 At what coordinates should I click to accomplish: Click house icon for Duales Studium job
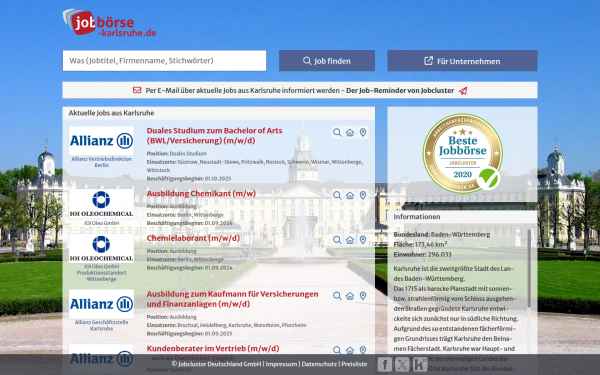click(x=350, y=132)
